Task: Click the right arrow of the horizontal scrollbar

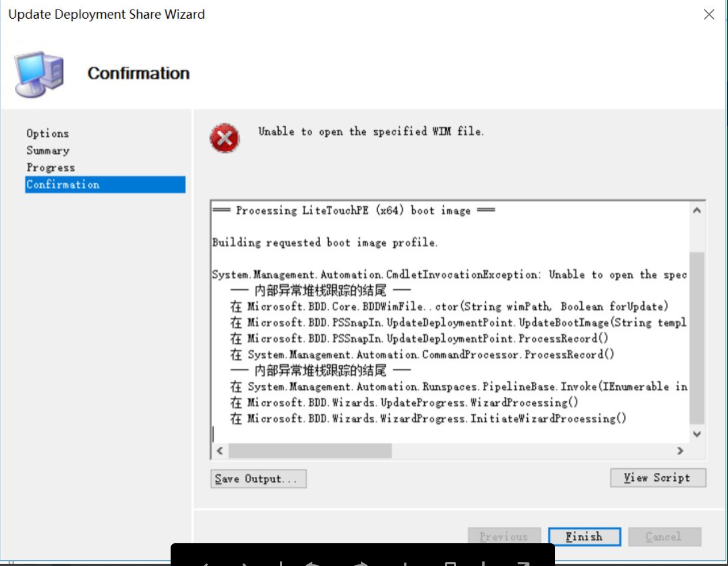Action: (x=680, y=451)
